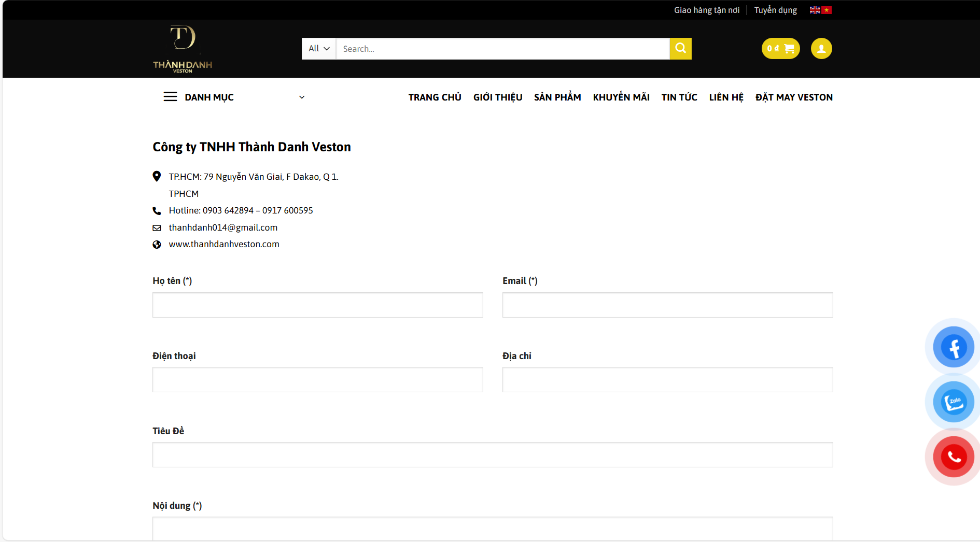This screenshot has height=542, width=980.
Task: Navigate to ĐẶT MAY VESTON page
Action: 793,97
